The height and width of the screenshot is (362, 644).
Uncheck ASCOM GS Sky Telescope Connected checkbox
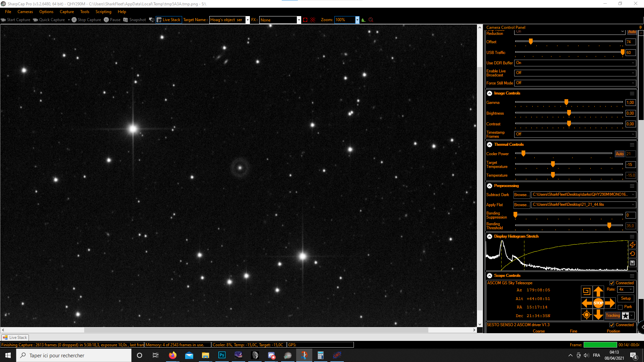(612, 283)
